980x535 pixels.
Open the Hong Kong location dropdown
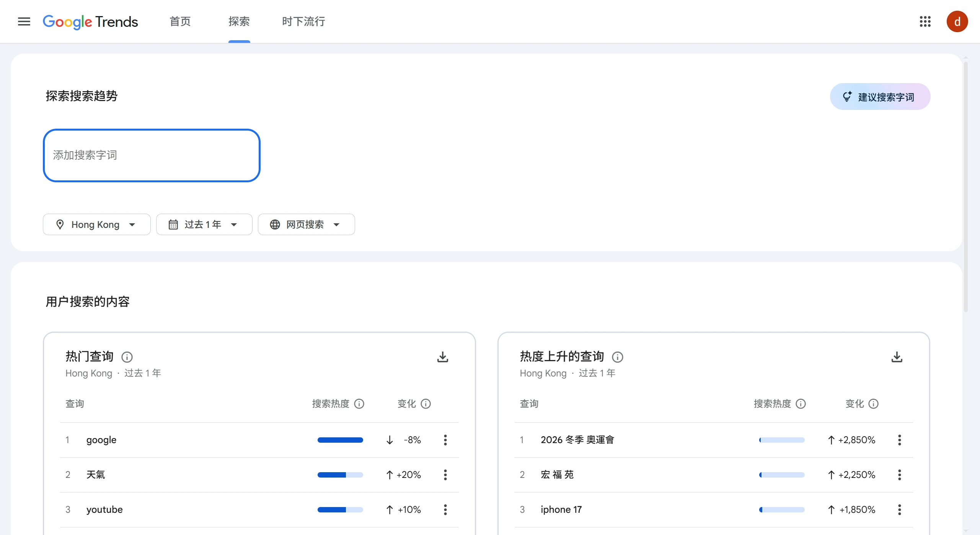[x=96, y=224]
